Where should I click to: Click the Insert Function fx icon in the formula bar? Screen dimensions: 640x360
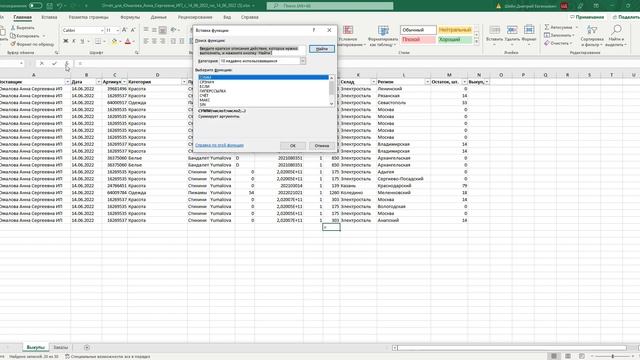[x=67, y=63]
